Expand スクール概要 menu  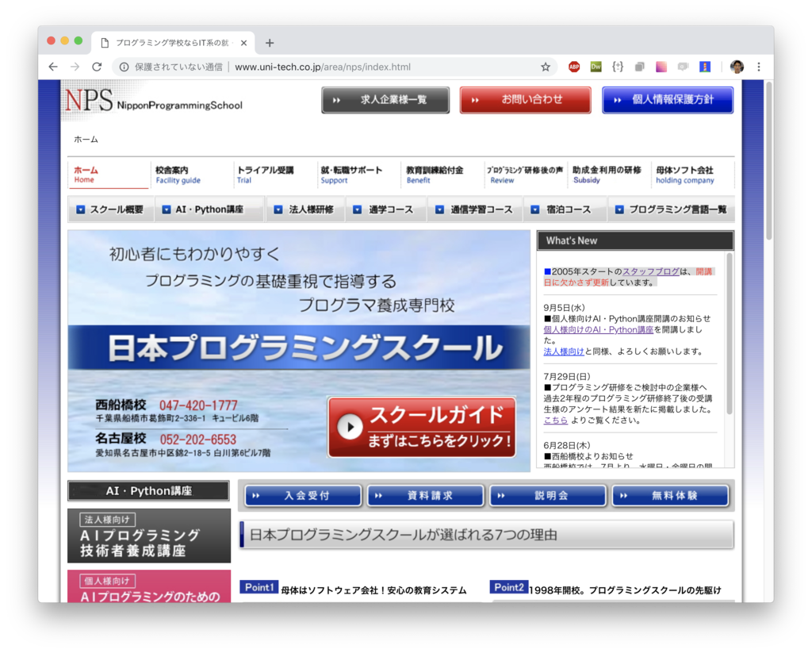[110, 209]
